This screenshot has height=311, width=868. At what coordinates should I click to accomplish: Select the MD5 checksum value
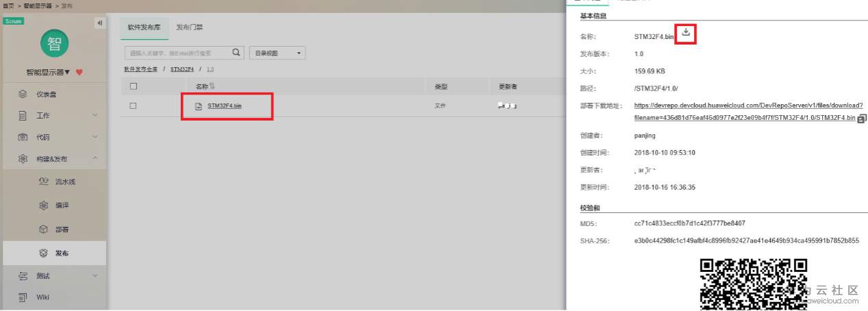[690, 223]
